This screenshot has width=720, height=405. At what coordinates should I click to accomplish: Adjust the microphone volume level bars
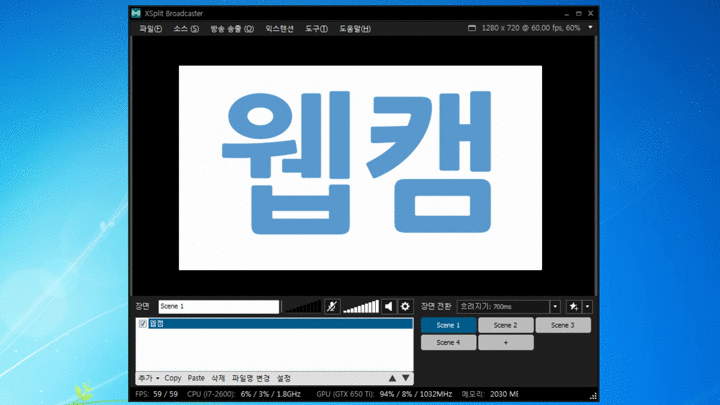click(303, 306)
